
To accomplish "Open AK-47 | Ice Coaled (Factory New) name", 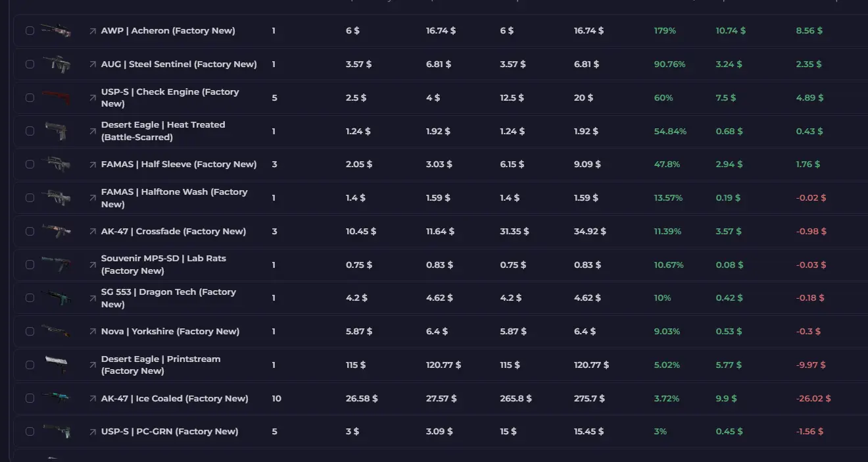I will coord(175,399).
